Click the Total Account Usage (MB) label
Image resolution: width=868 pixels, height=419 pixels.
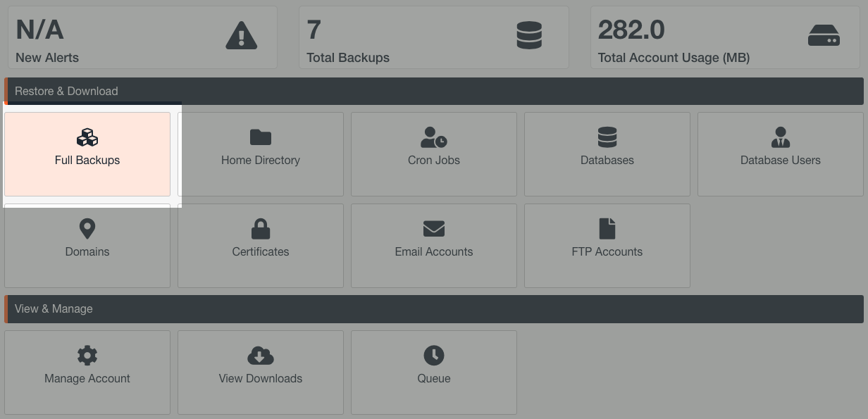point(674,58)
